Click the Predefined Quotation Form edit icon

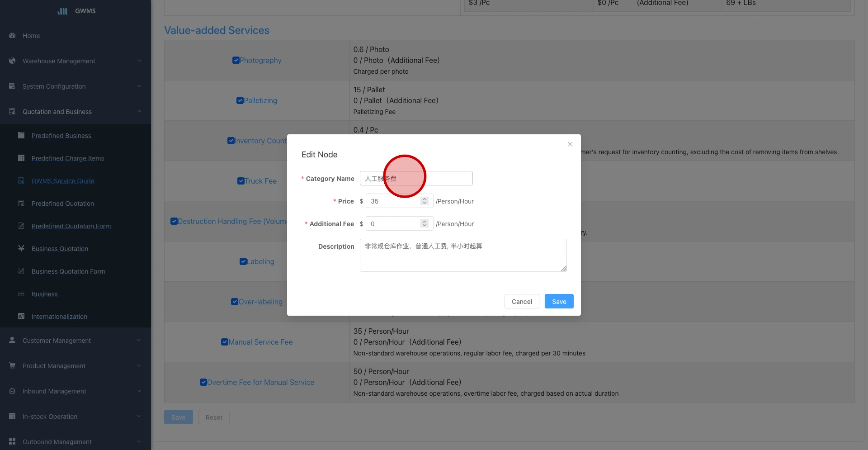coord(21,226)
